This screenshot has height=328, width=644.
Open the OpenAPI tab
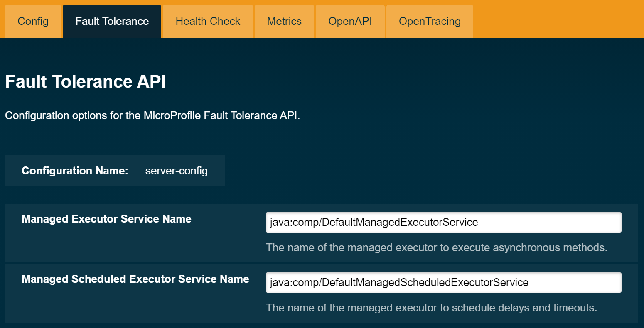click(350, 21)
